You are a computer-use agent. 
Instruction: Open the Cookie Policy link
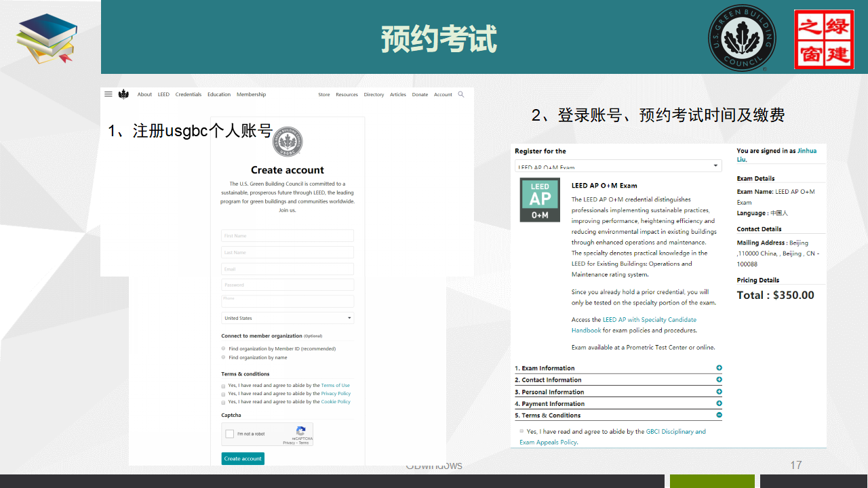pyautogui.click(x=336, y=401)
